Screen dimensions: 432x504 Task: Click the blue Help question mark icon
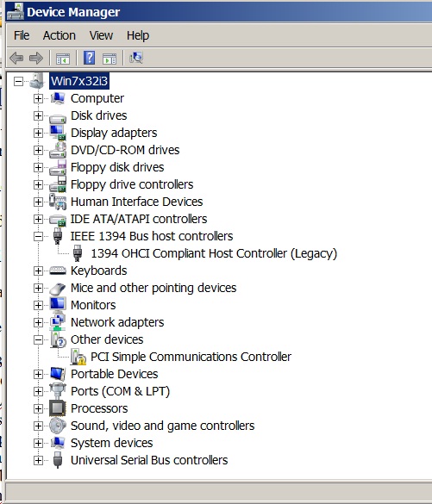89,58
